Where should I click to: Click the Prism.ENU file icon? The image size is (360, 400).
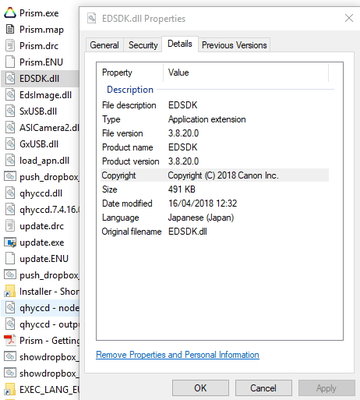(10, 62)
